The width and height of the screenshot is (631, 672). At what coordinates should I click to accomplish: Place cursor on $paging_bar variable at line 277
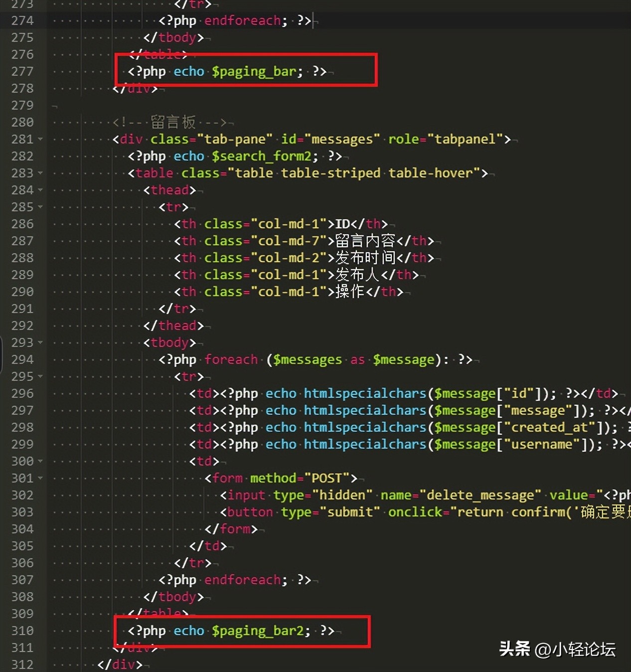point(254,72)
